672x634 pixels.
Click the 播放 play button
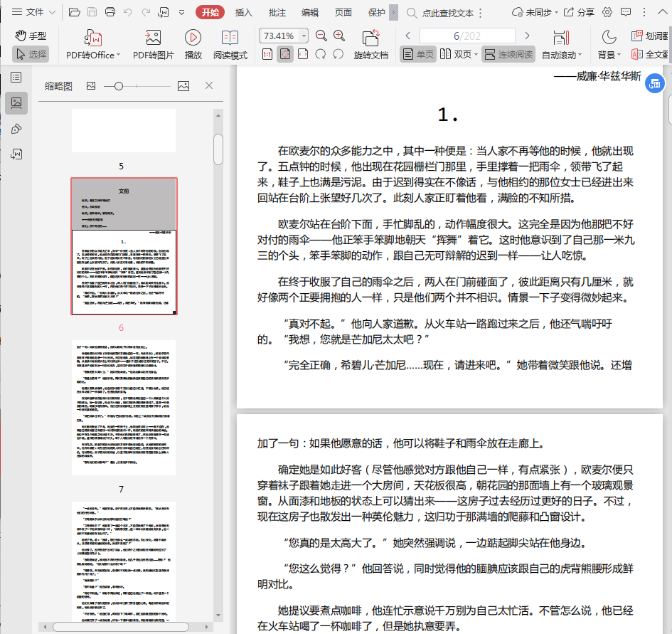coord(193,44)
